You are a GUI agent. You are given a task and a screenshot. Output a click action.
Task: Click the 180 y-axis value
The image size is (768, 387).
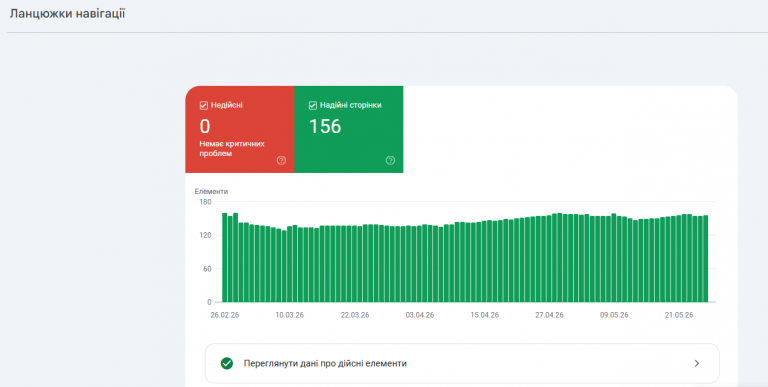[x=206, y=202]
